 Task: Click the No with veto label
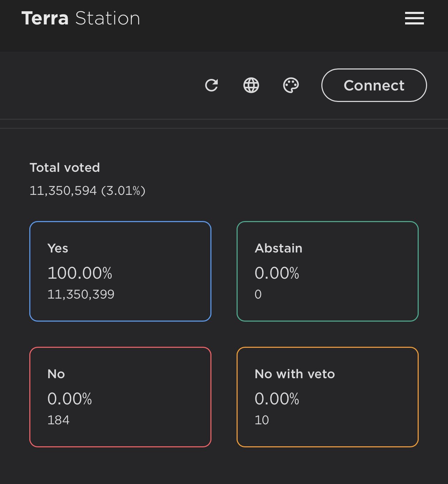(x=294, y=374)
